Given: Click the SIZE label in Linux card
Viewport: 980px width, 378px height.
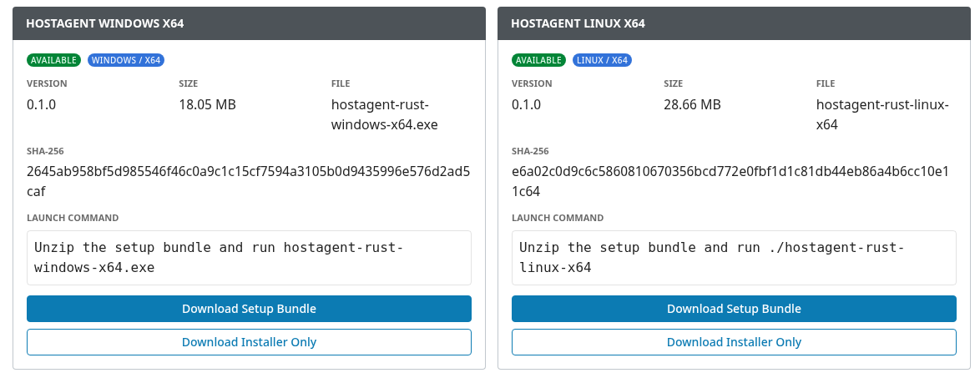Looking at the screenshot, I should pyautogui.click(x=674, y=83).
